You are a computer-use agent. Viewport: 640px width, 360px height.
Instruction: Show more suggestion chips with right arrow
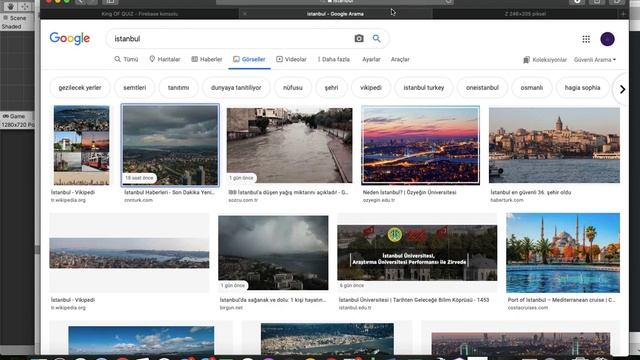point(622,89)
